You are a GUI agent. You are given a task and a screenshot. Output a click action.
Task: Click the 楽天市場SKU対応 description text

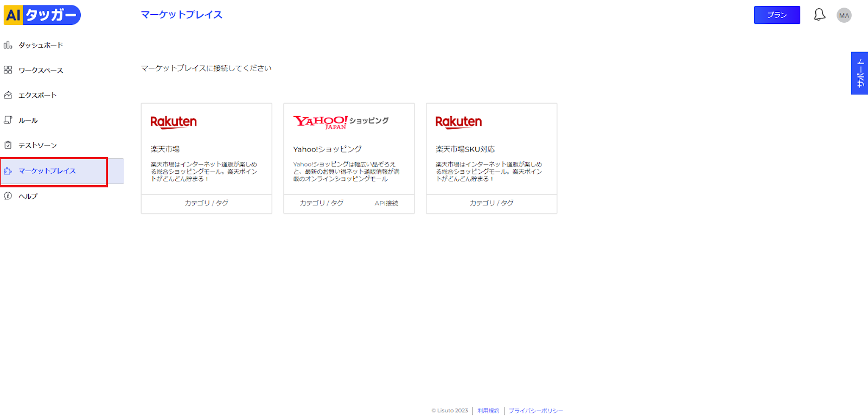click(x=489, y=172)
